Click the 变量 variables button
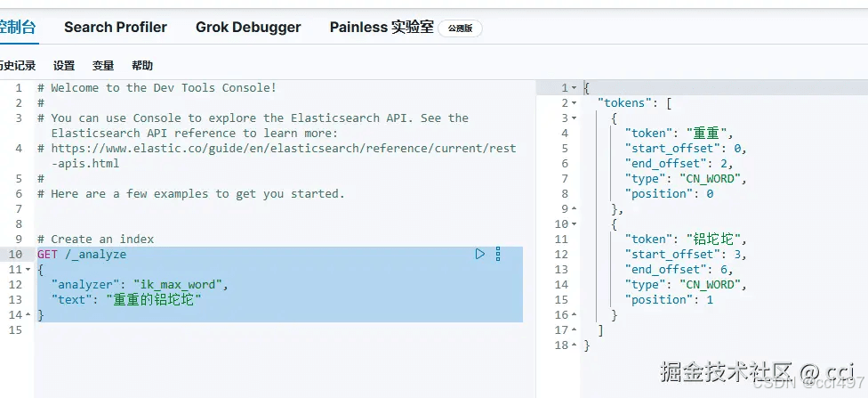The width and height of the screenshot is (868, 398). point(103,66)
